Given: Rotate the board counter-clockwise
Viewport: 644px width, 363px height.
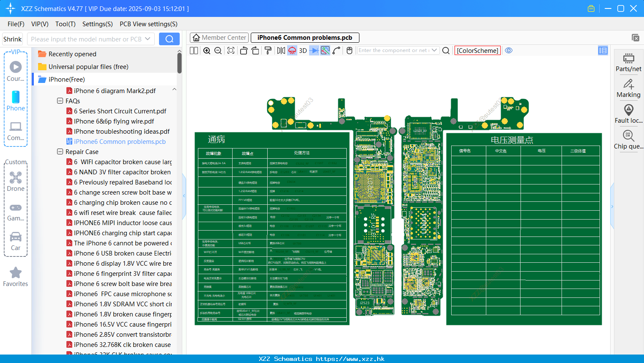Looking at the screenshot, I should click(244, 50).
